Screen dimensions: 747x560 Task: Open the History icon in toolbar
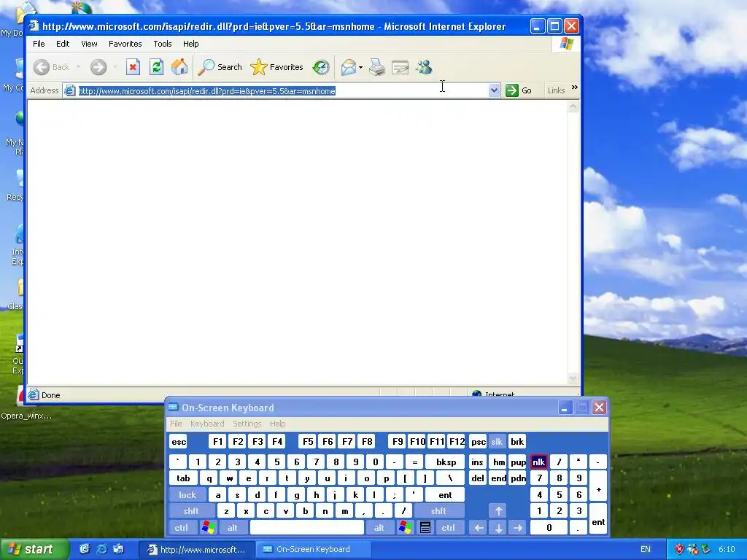coord(321,67)
